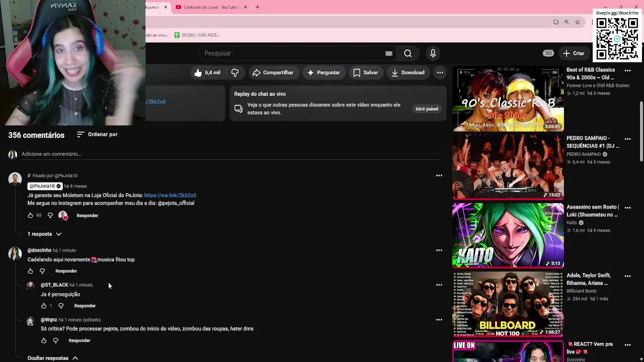The width and height of the screenshot is (644, 362).
Task: Like the pinned PeJota10 comment with 98 likes
Action: pyautogui.click(x=31, y=216)
